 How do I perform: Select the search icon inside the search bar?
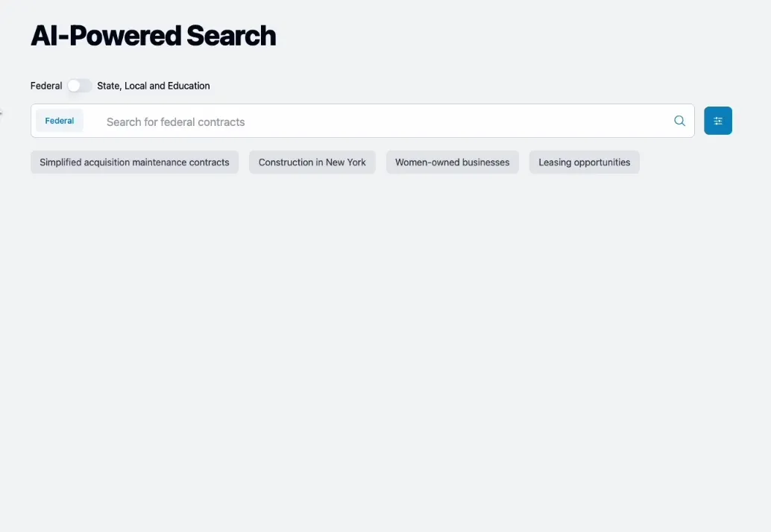click(679, 120)
